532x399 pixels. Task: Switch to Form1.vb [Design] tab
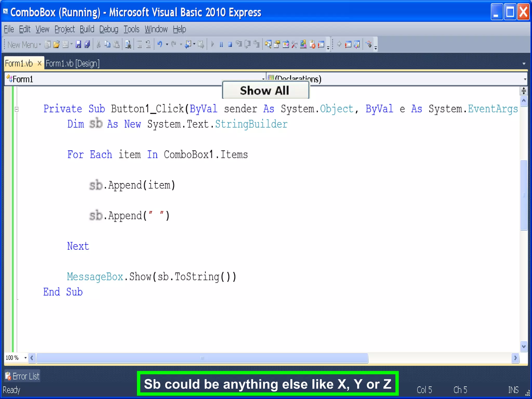[72, 63]
